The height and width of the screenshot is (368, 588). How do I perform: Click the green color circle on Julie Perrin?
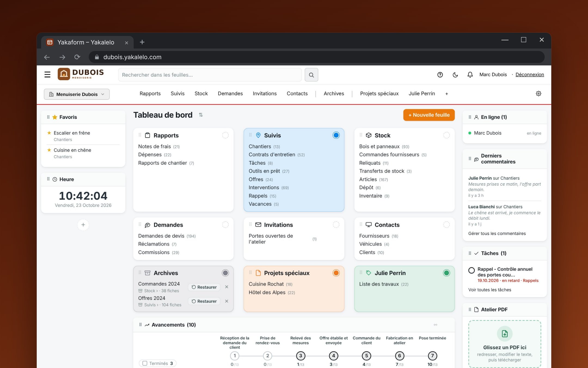click(446, 273)
